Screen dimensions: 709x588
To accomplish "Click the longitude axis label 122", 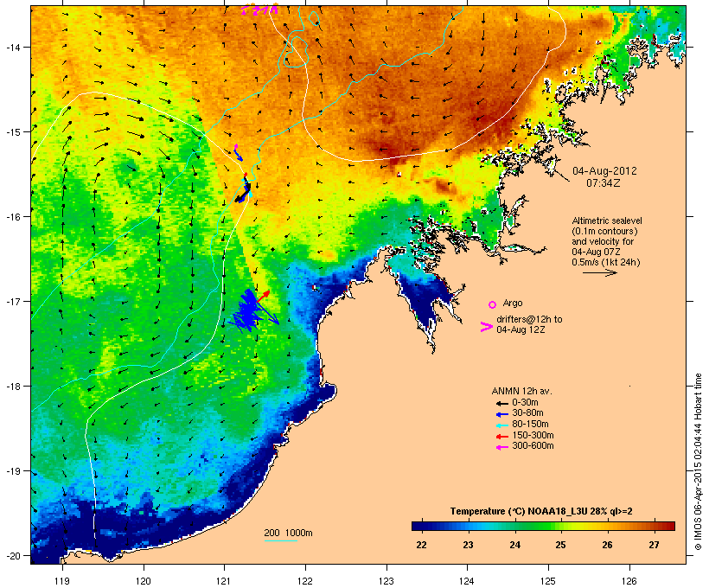I will (305, 581).
